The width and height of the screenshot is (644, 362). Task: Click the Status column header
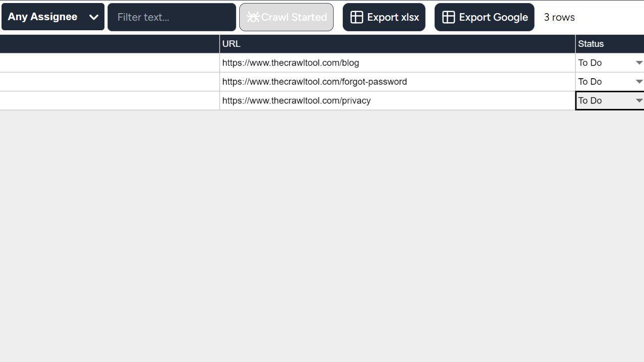pyautogui.click(x=609, y=44)
